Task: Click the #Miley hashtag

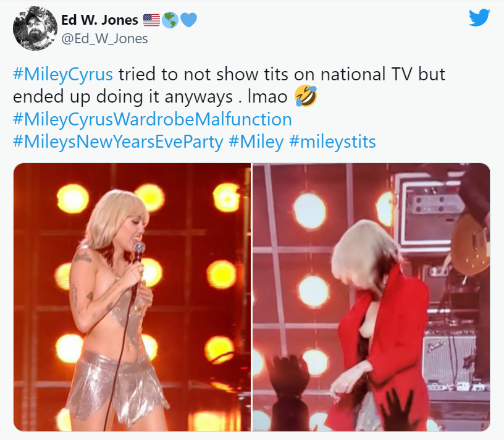Action: pyautogui.click(x=256, y=142)
